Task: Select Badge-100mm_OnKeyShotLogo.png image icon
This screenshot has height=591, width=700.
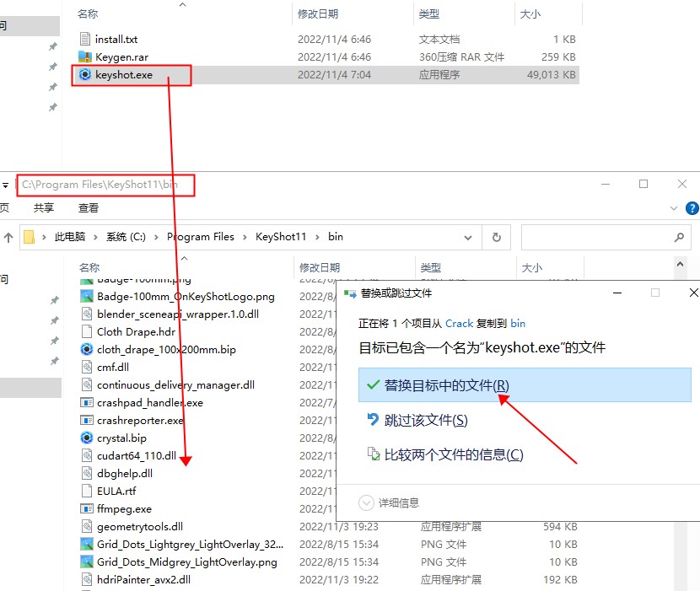Action: [86, 296]
